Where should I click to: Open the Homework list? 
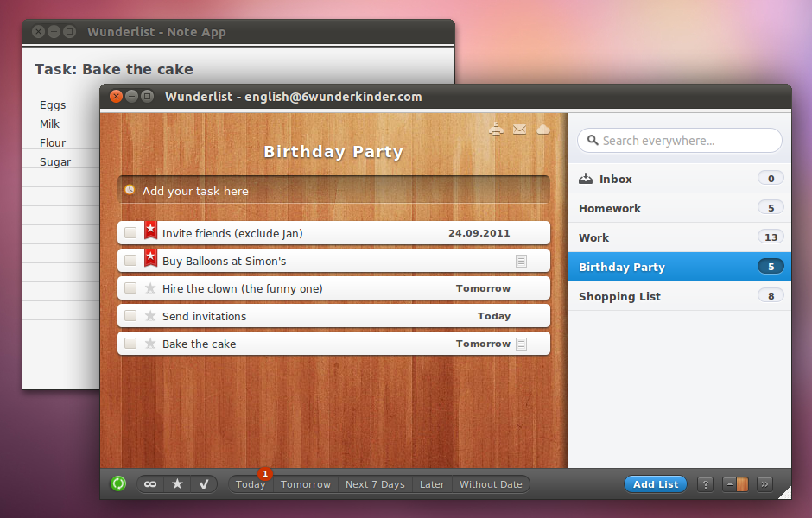point(680,208)
